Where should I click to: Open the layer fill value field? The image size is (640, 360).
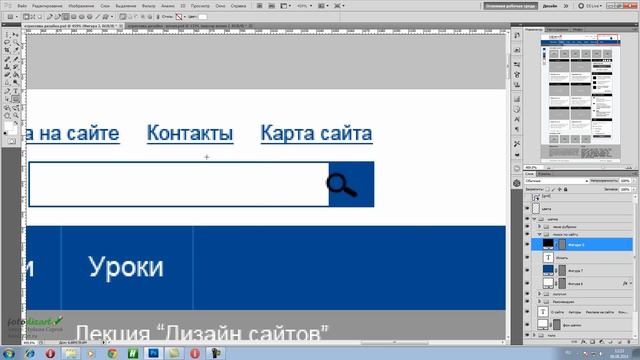[x=625, y=189]
